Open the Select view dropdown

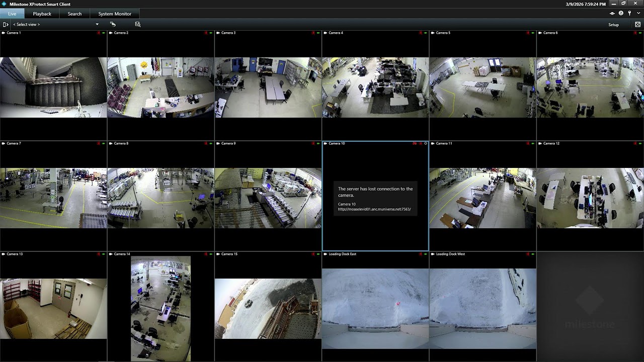click(x=55, y=24)
